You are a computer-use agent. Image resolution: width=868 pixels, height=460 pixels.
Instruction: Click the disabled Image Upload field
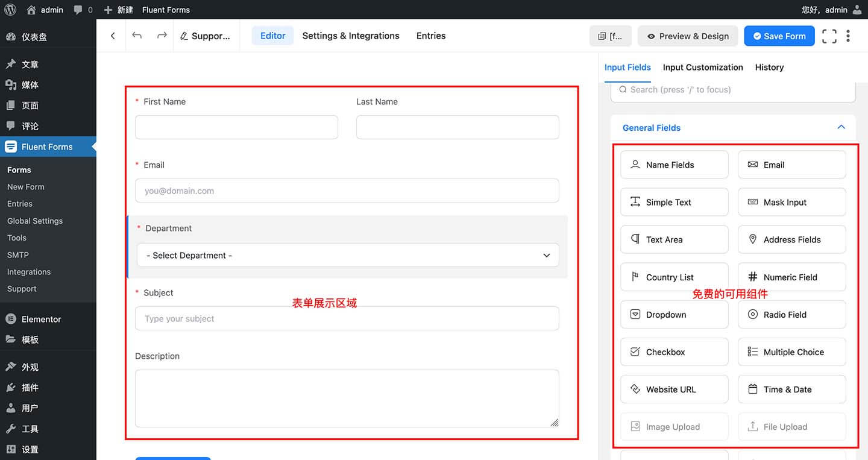pyautogui.click(x=675, y=426)
